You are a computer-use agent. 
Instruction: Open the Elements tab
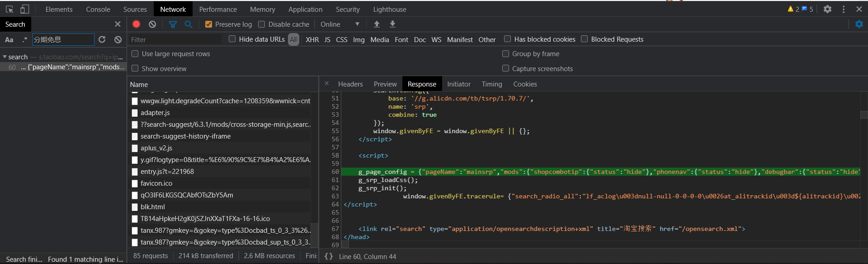[59, 9]
